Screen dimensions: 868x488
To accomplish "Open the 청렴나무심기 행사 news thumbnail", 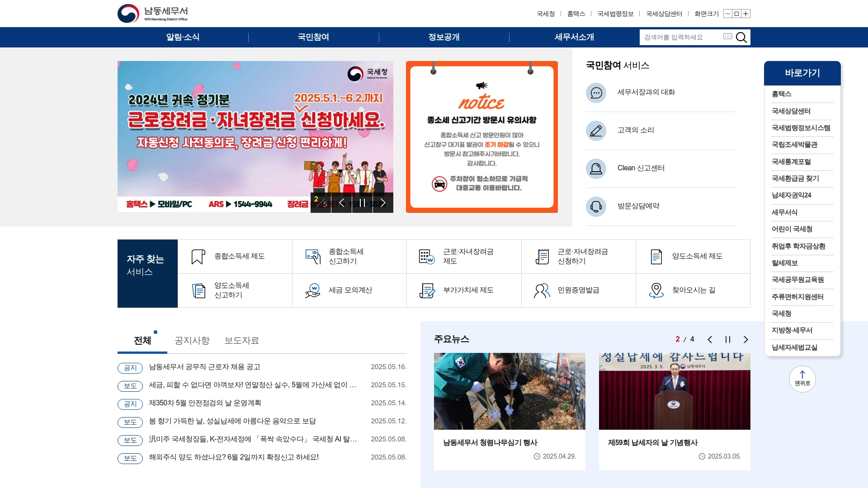I will [509, 391].
